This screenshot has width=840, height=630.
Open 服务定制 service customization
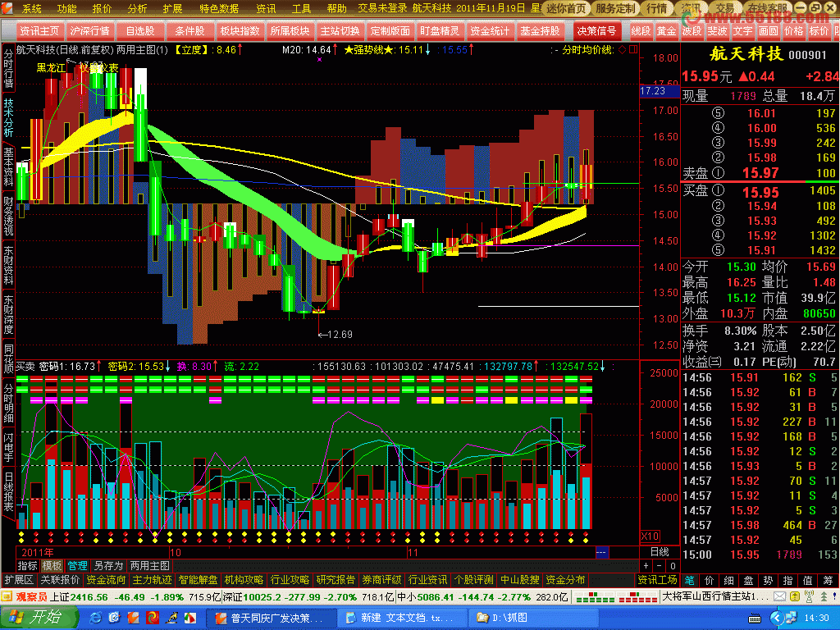(615, 8)
